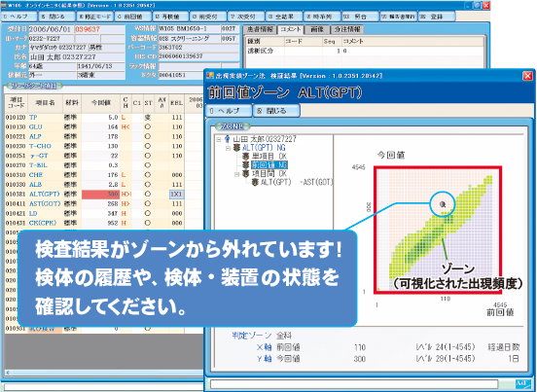The height and width of the screenshot is (392, 537).
Task: Collapse the 項目間 OK tree node
Action: [236, 174]
